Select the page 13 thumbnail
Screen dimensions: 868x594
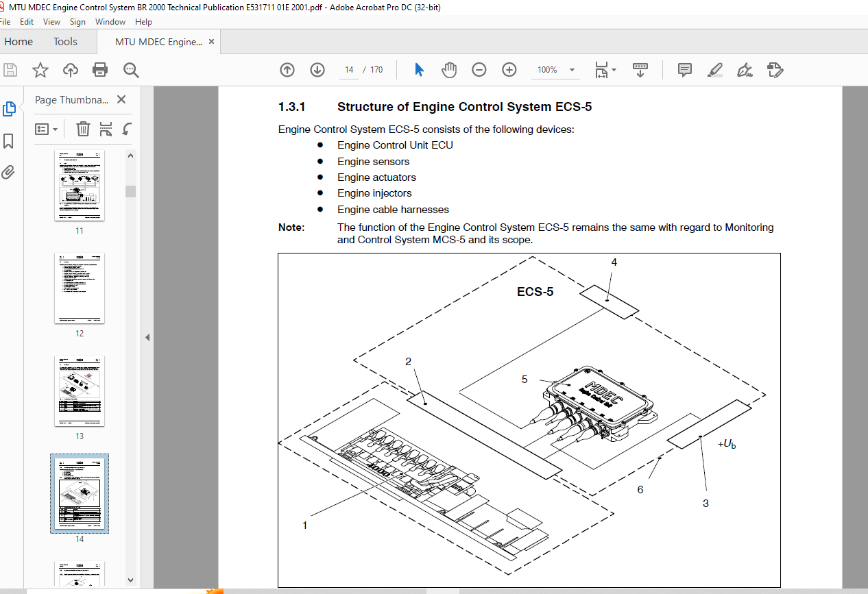(x=80, y=391)
